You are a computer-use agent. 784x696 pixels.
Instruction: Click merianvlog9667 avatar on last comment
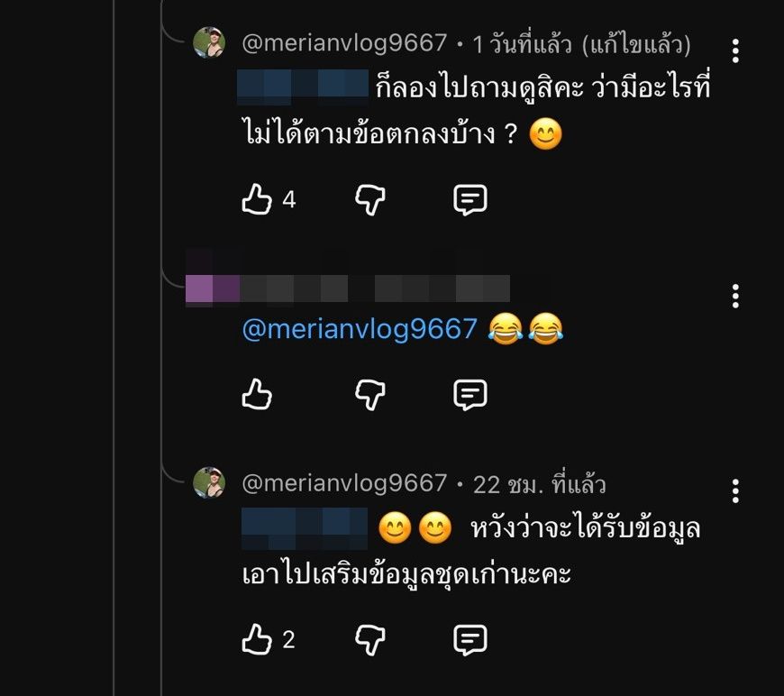209,483
